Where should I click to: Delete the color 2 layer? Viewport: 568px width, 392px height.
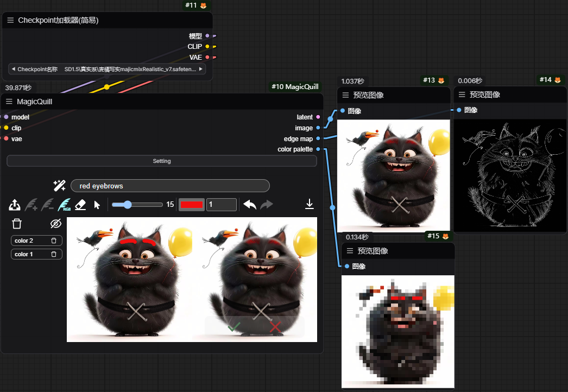point(54,241)
